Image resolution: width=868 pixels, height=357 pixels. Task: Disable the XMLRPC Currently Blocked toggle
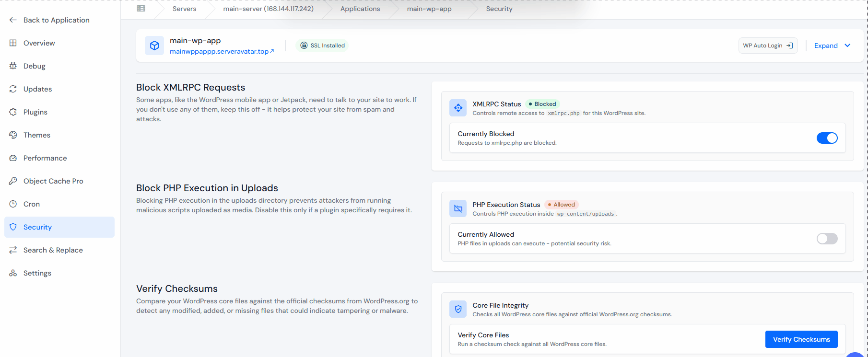(x=827, y=138)
